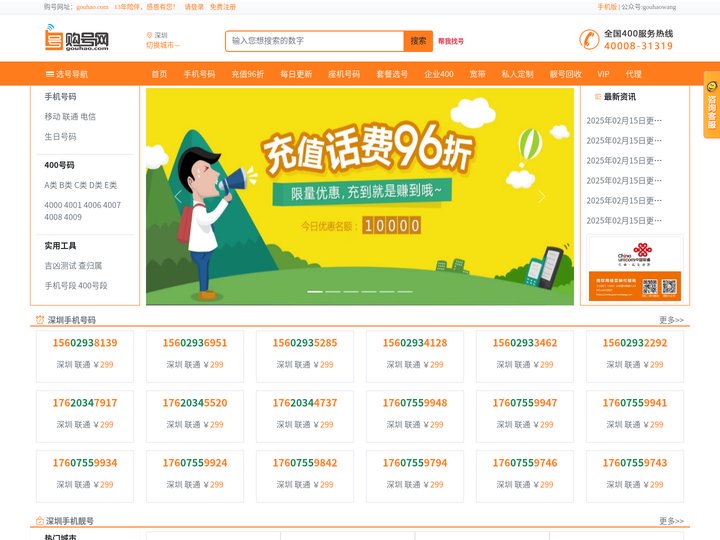The height and width of the screenshot is (540, 720).
Task: Select phone number 17607559743
Action: pos(635,462)
